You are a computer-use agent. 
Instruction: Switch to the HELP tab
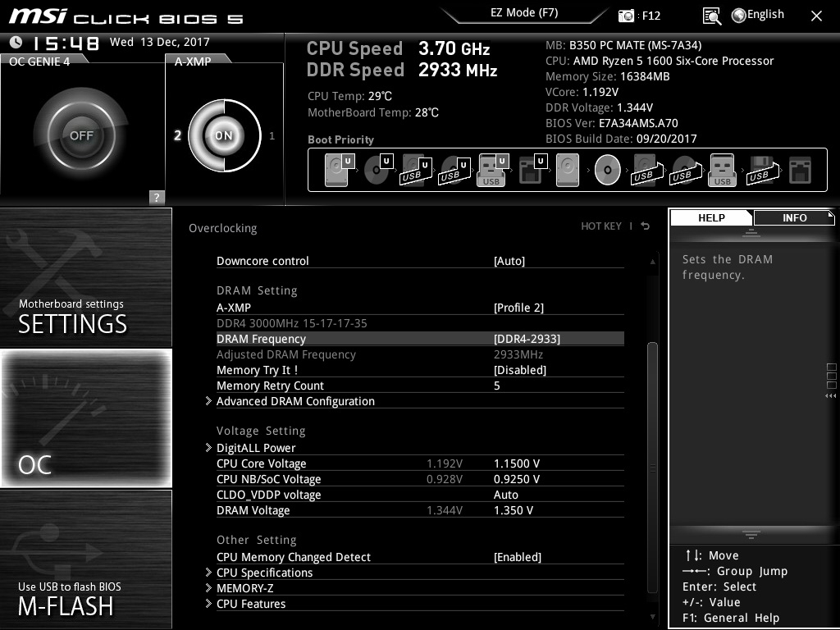click(711, 217)
